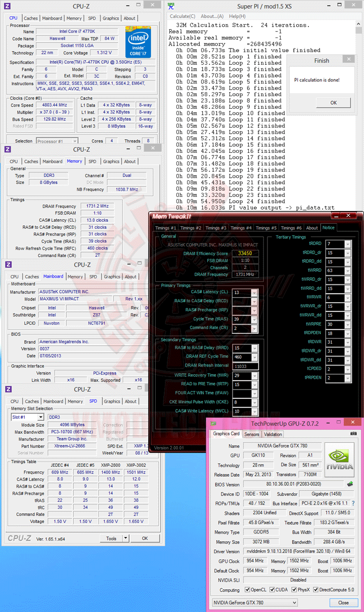Click the GPU Clock 954 MHz value
This screenshot has width=364, height=612.
coord(256,561)
